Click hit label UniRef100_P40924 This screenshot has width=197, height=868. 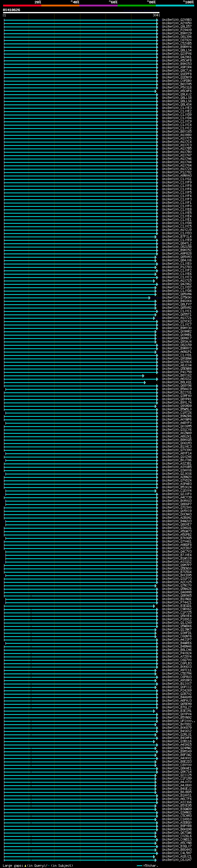click(x=177, y=653)
